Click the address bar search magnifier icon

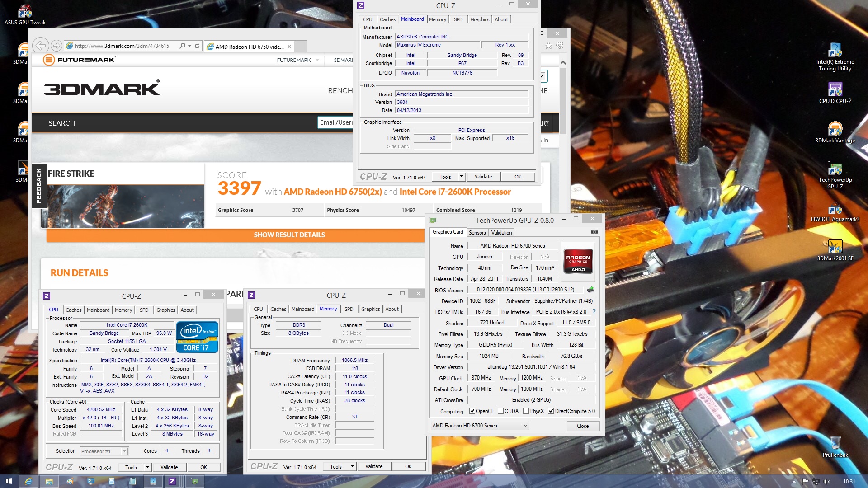click(182, 46)
